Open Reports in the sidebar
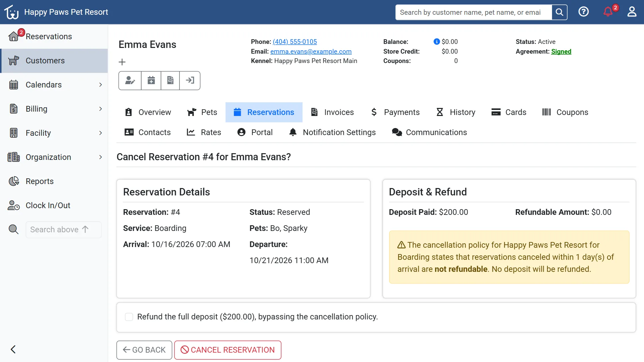This screenshot has width=644, height=362. point(54,181)
